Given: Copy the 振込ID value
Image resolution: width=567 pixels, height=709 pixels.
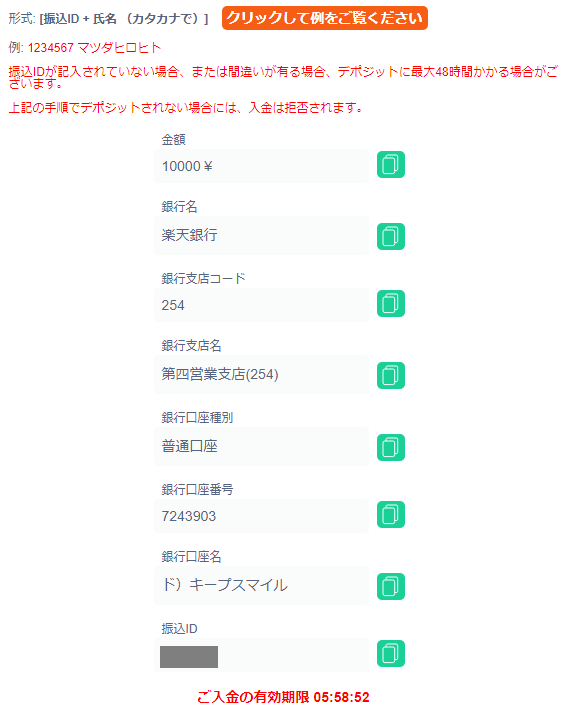Looking at the screenshot, I should pos(391,653).
